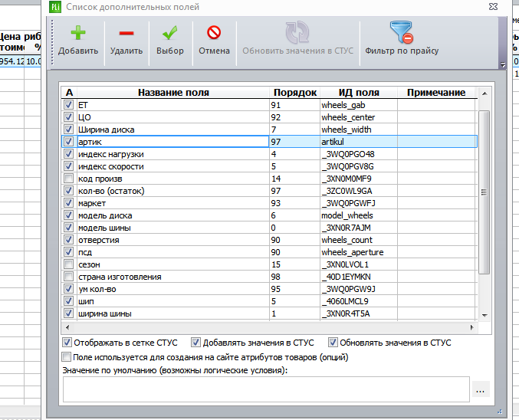Select the шип field name

point(86,301)
